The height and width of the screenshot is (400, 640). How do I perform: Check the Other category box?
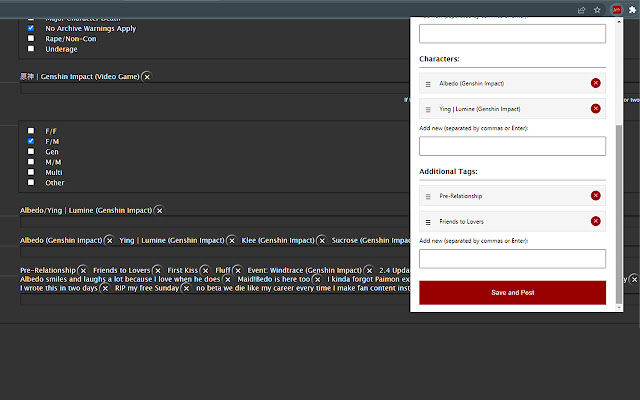(x=31, y=182)
